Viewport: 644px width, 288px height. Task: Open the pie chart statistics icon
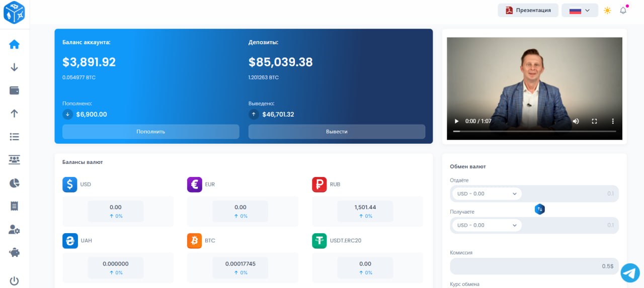[14, 183]
